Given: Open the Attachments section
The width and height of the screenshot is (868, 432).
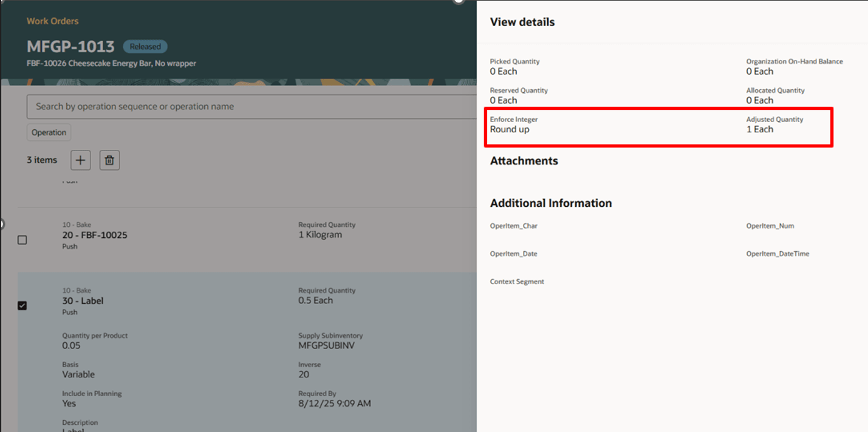Looking at the screenshot, I should click(524, 160).
